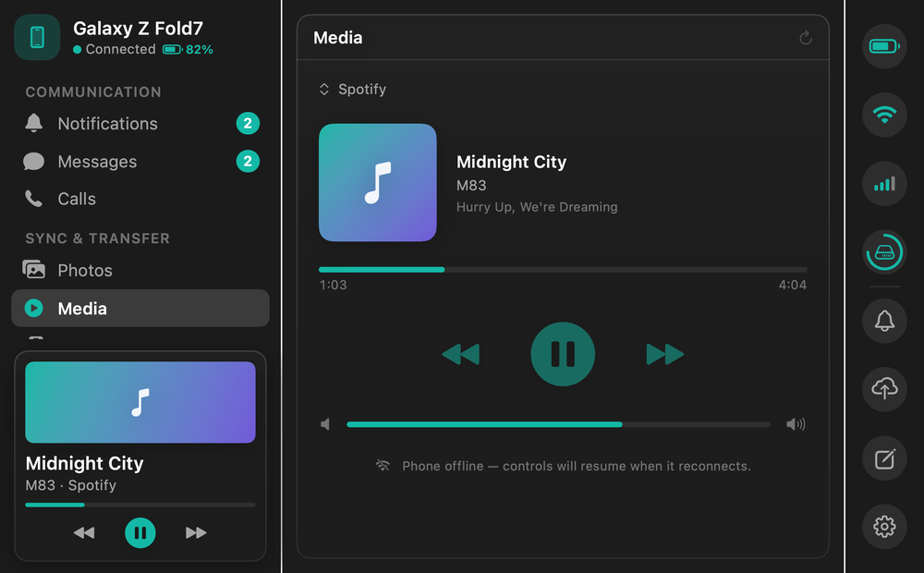Click the cellular signal bars icon
Viewport: 924px width, 573px height.
[x=884, y=183]
